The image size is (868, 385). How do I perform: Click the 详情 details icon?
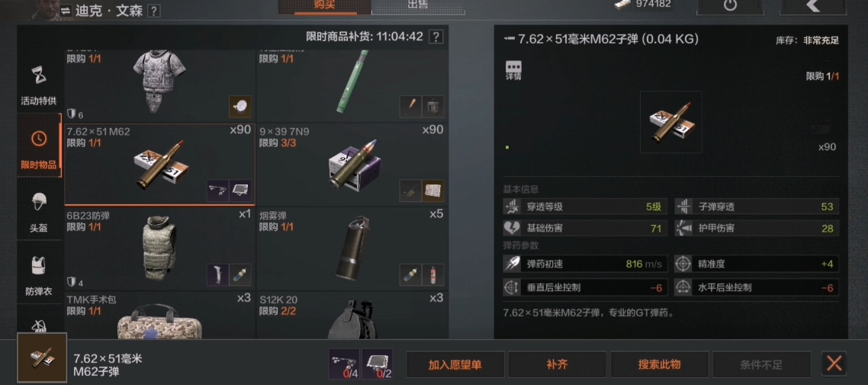click(x=513, y=69)
